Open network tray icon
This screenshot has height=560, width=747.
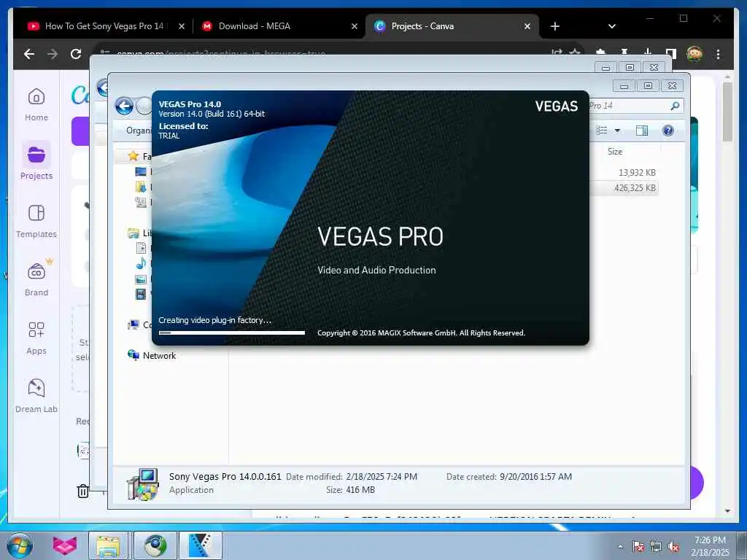pyautogui.click(x=656, y=547)
